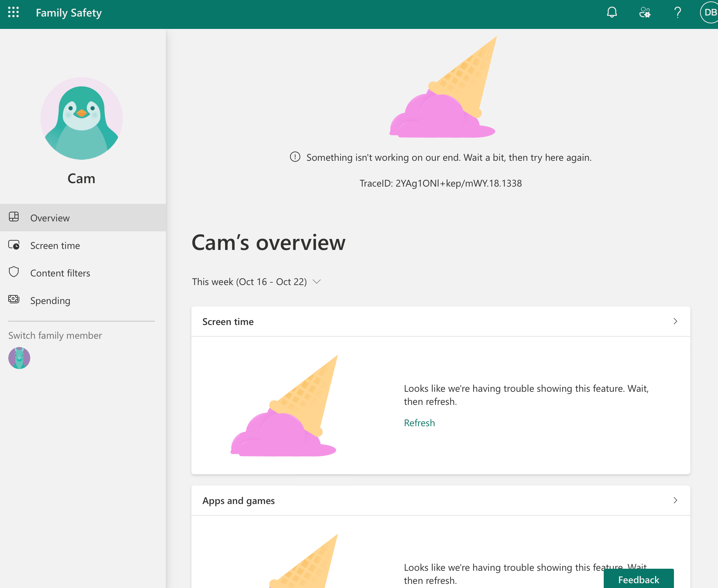Click the Refresh link in Screen time card

pyautogui.click(x=419, y=423)
